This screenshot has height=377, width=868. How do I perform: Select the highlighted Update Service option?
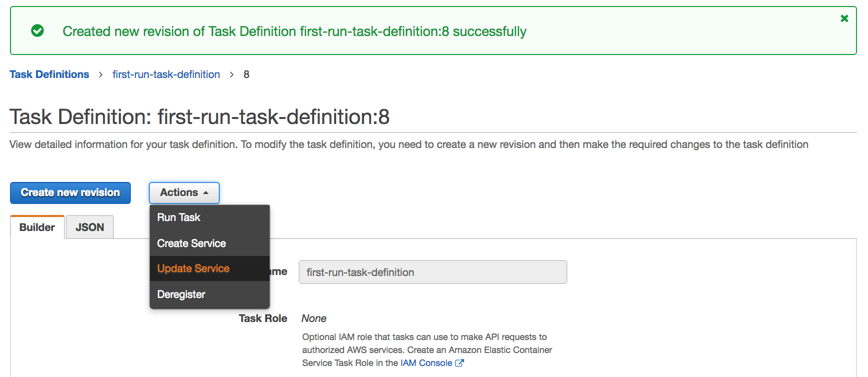coord(193,268)
